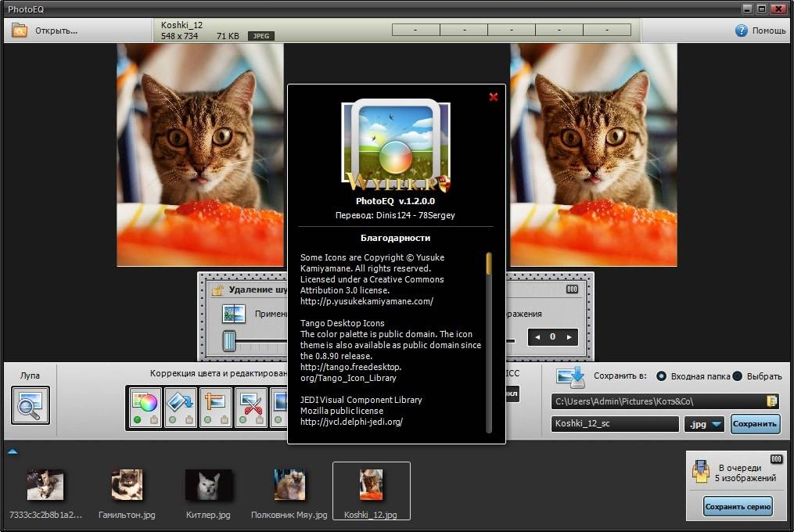Viewport: 794px width, 532px height.
Task: Click the padlock icon beside Удаление шума
Action: tap(217, 290)
